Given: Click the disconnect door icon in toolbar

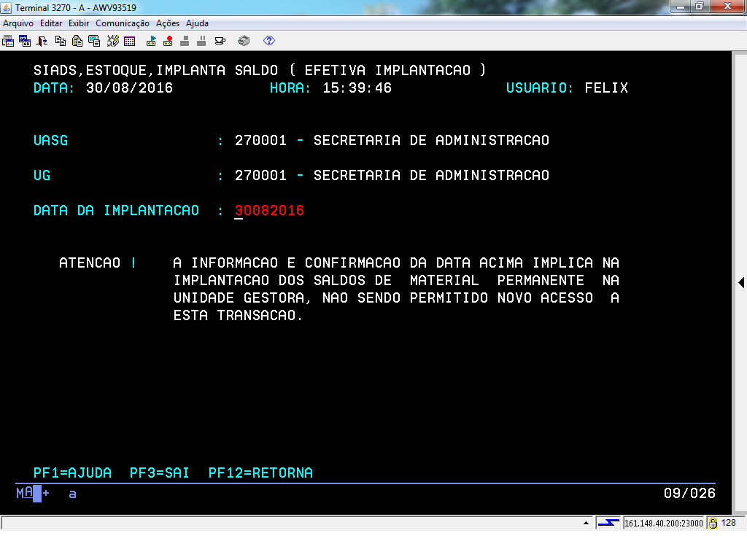Looking at the screenshot, I should click(42, 41).
